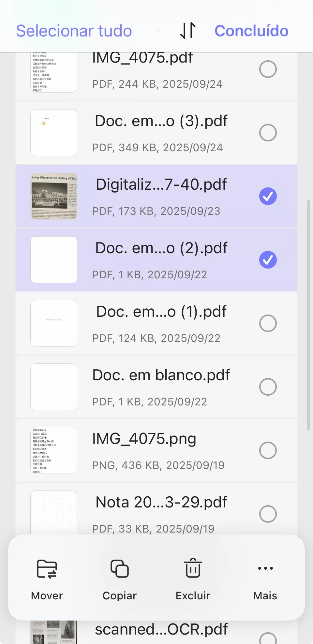
Task: Tap the IMG_4075.png thumbnail
Action: coord(54,450)
